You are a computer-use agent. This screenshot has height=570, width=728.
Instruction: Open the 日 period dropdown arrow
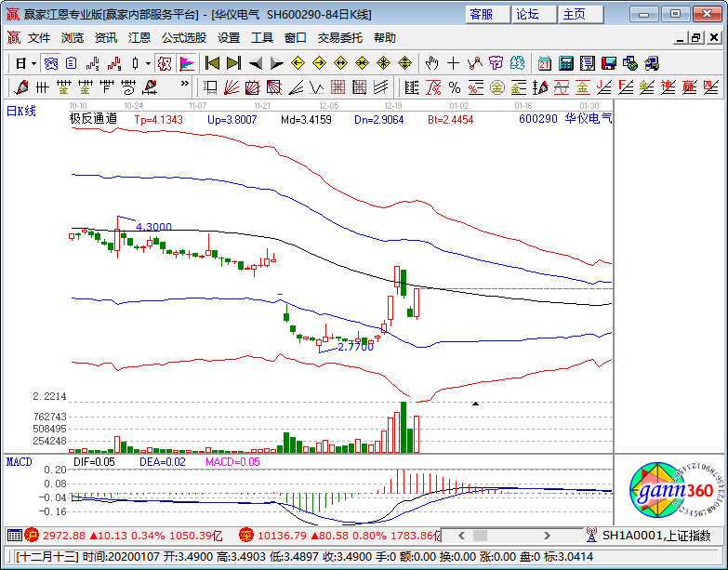coord(33,63)
